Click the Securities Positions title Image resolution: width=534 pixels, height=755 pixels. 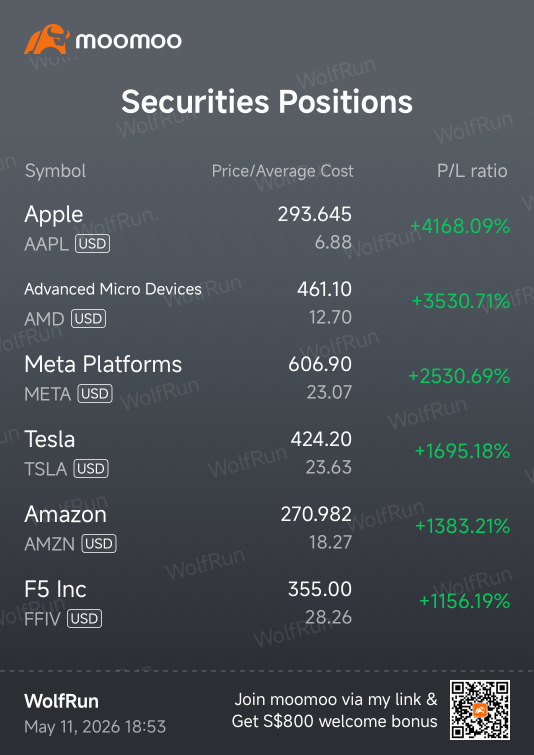click(267, 102)
